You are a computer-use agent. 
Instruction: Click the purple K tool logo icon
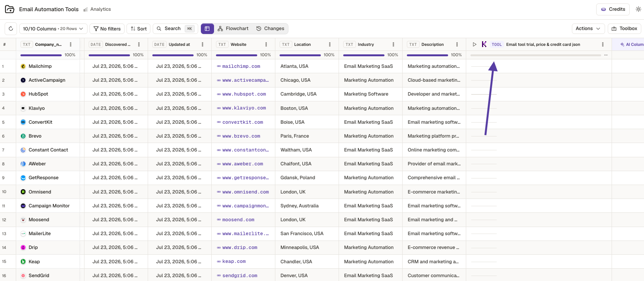coord(484,44)
